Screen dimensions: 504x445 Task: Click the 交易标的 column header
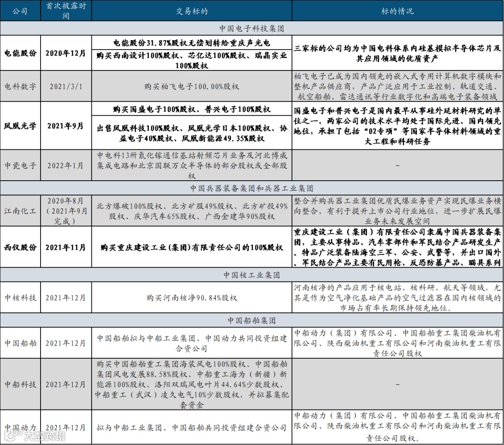(x=192, y=11)
